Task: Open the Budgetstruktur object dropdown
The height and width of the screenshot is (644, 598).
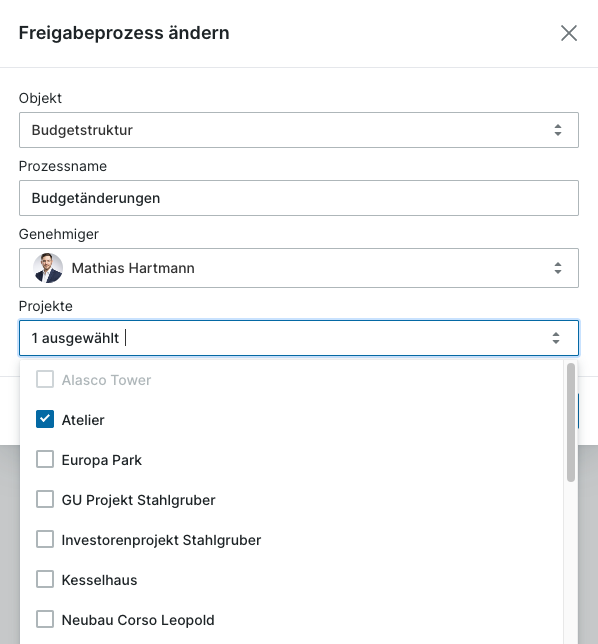Action: [x=299, y=130]
